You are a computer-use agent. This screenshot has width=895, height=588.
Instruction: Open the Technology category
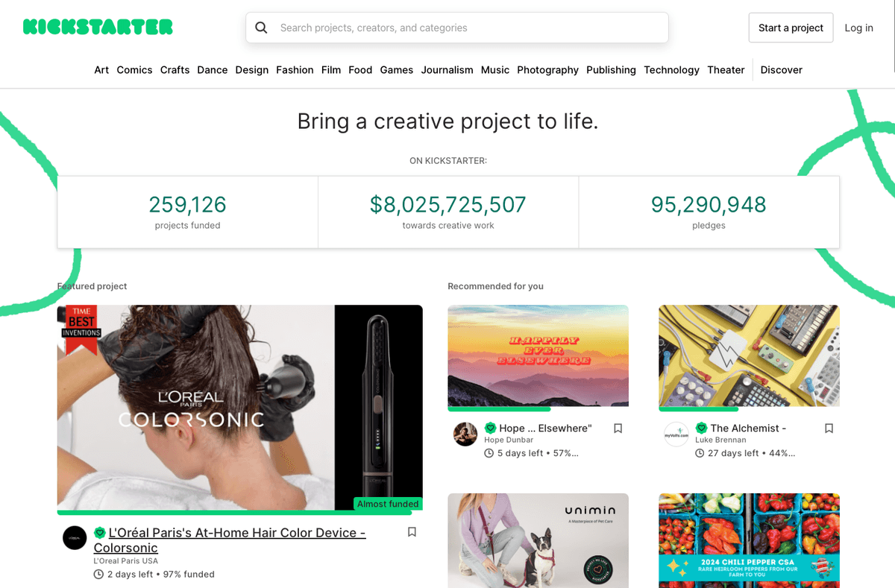pos(671,69)
